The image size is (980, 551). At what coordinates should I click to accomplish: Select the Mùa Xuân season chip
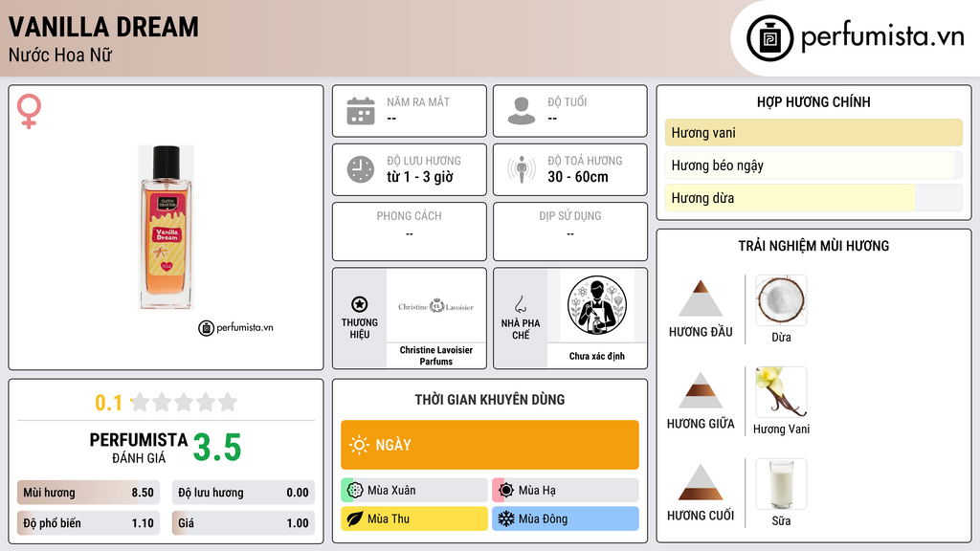click(413, 491)
